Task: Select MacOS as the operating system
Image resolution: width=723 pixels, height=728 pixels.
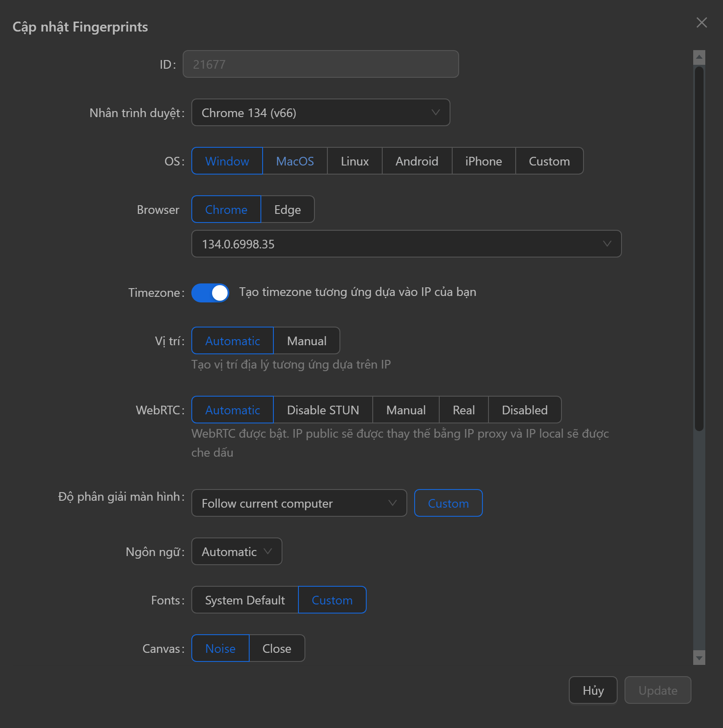Action: pyautogui.click(x=295, y=161)
